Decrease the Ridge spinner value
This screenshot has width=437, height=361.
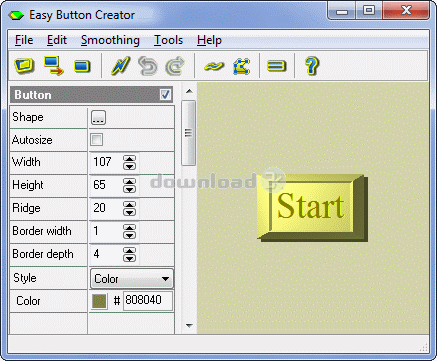click(x=129, y=212)
